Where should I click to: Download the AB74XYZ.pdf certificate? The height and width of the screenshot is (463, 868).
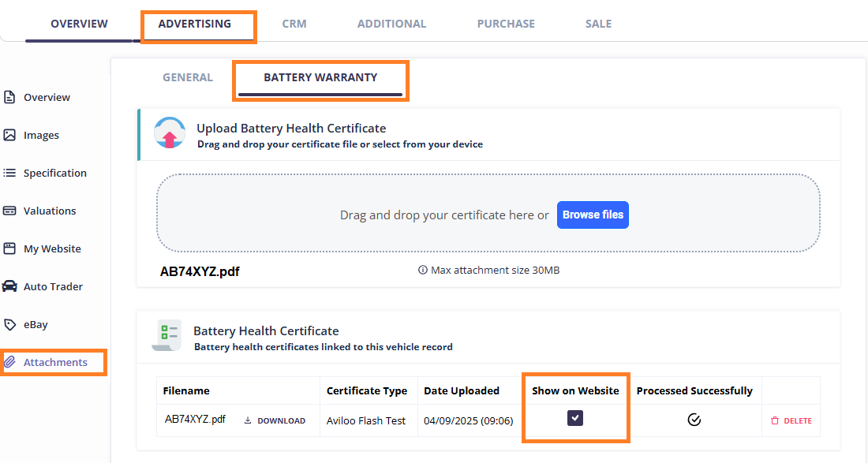[275, 421]
